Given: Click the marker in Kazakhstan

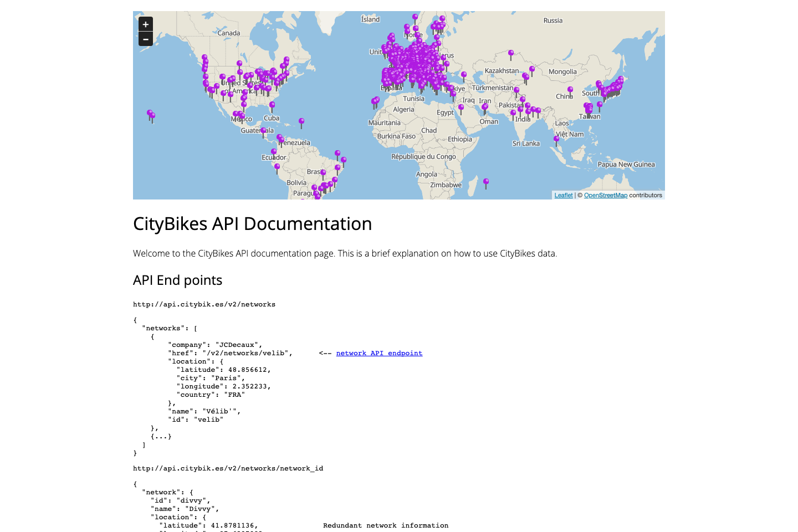Looking at the screenshot, I should 510,54.
